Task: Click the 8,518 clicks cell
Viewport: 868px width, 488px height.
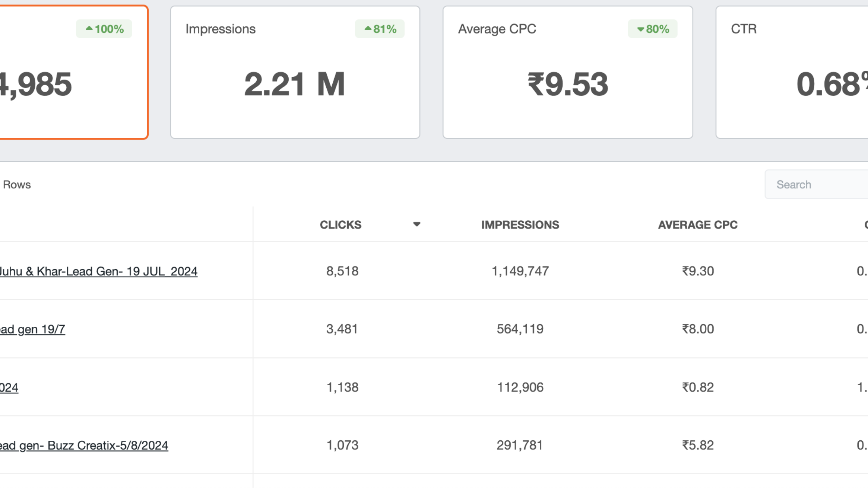Action: 342,271
